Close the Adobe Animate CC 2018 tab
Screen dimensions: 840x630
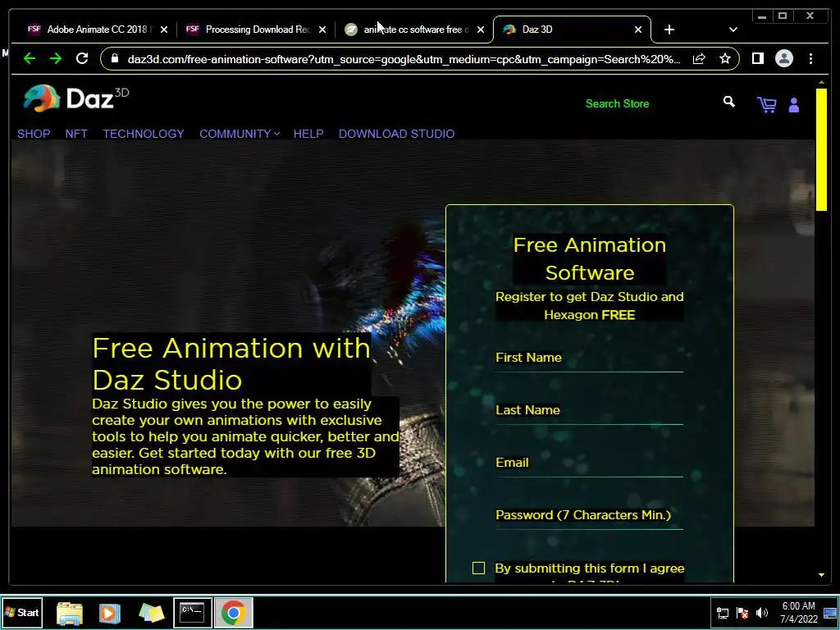pyautogui.click(x=164, y=30)
